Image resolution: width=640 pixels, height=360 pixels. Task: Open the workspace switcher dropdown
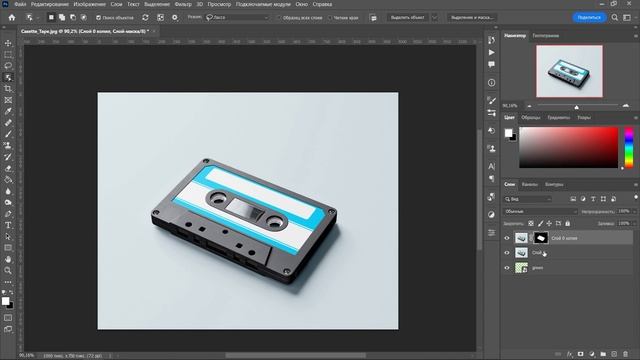[627, 18]
